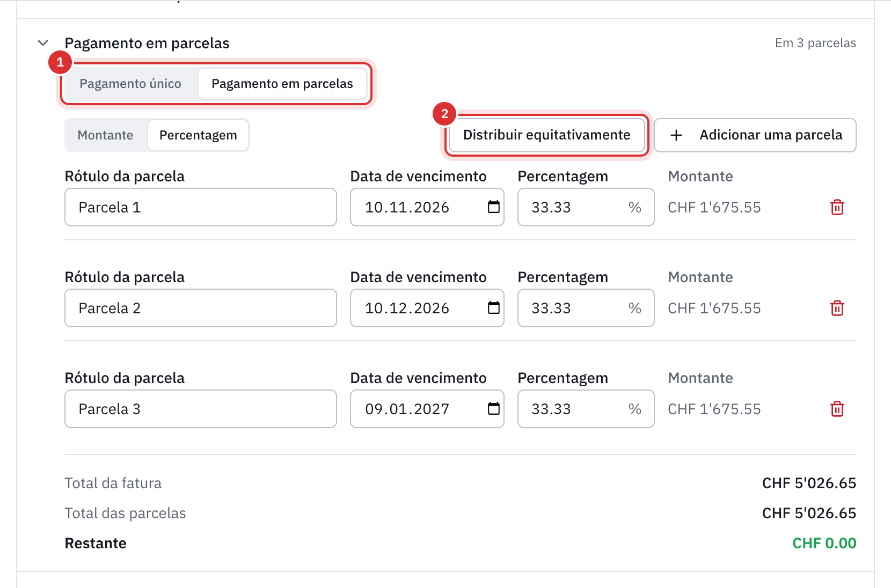Click the Parcela 3 percentage field 33.33
Image resolution: width=891 pixels, height=588 pixels.
click(x=586, y=409)
